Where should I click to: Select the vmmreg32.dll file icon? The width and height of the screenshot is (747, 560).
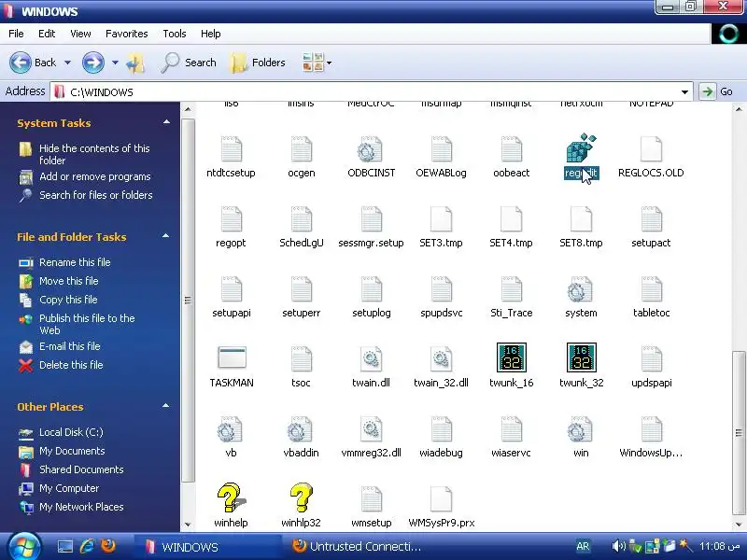coord(371,429)
